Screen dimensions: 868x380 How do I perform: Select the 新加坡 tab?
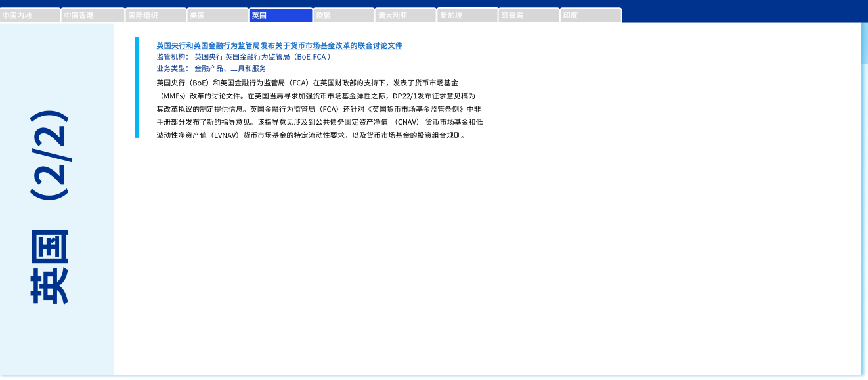tap(467, 15)
